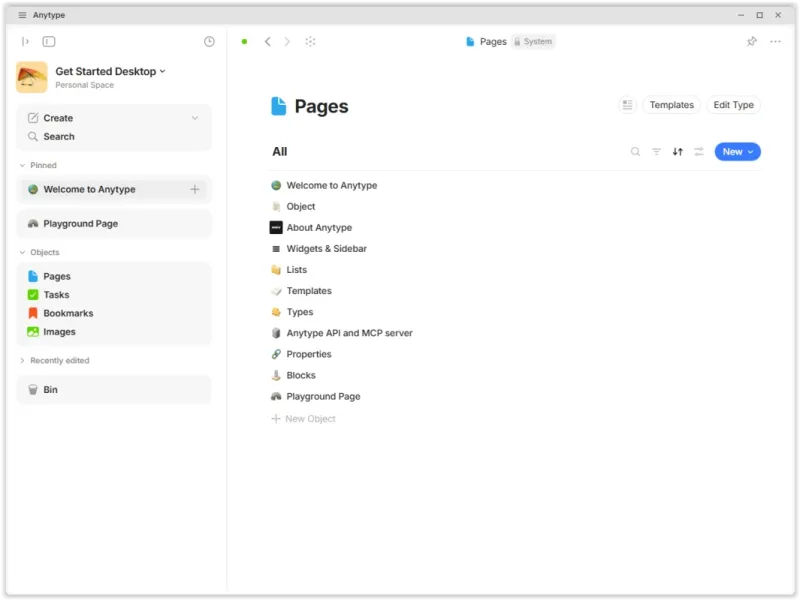800x600 pixels.
Task: Go back with the left arrow
Action: coord(267,41)
